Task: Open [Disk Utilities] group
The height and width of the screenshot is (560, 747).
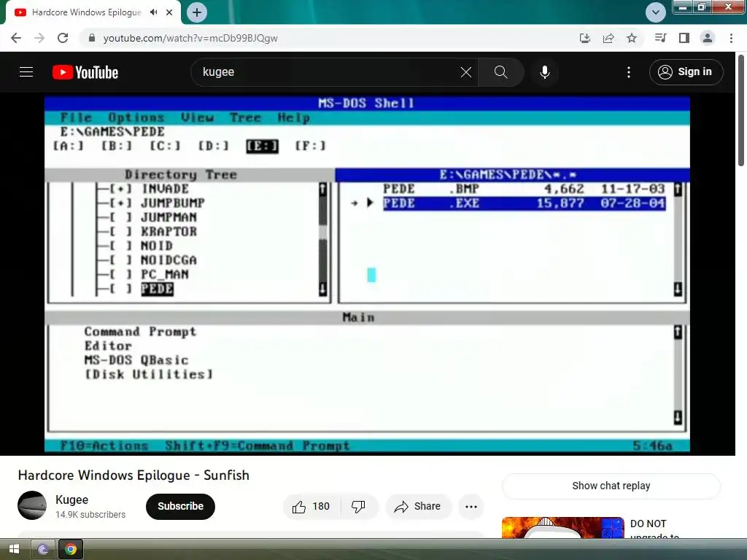Action: (x=149, y=374)
